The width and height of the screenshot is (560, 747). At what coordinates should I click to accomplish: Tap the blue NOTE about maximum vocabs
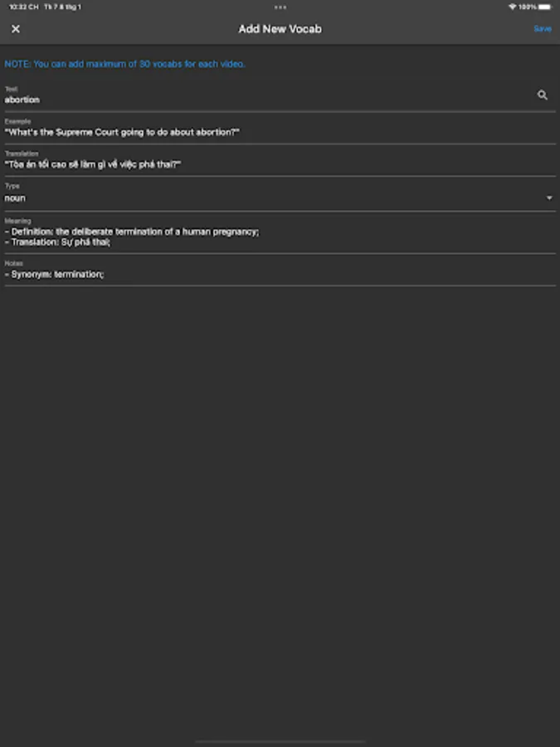point(124,64)
